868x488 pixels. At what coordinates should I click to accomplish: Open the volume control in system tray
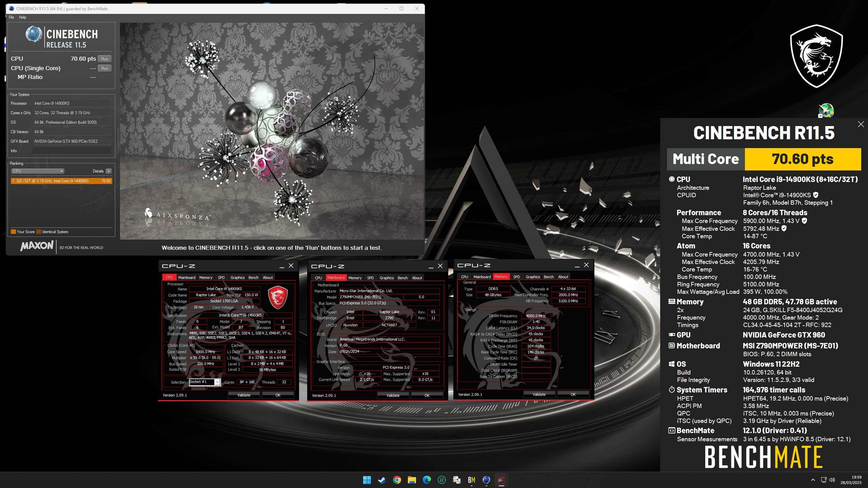[832, 480]
